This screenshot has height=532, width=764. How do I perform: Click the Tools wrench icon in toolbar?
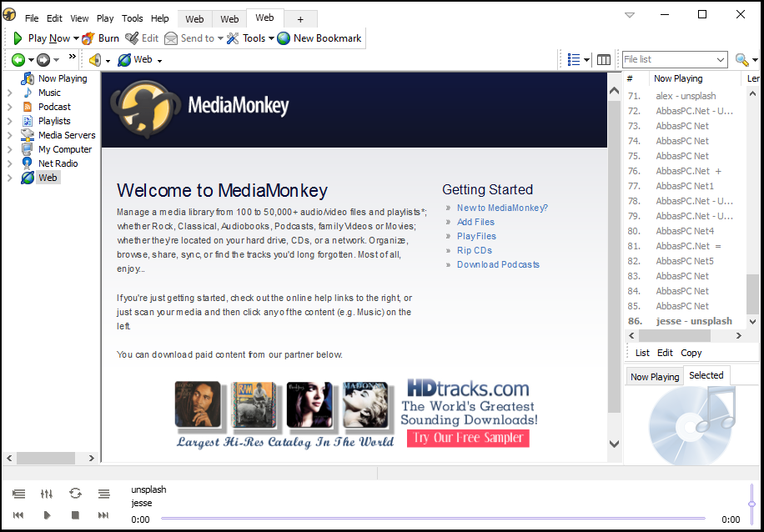pos(234,38)
